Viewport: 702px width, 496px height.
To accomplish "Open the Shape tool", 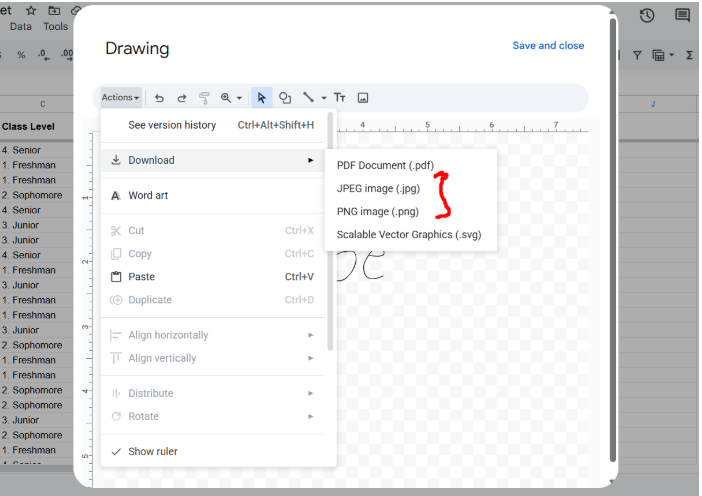I will [x=285, y=98].
